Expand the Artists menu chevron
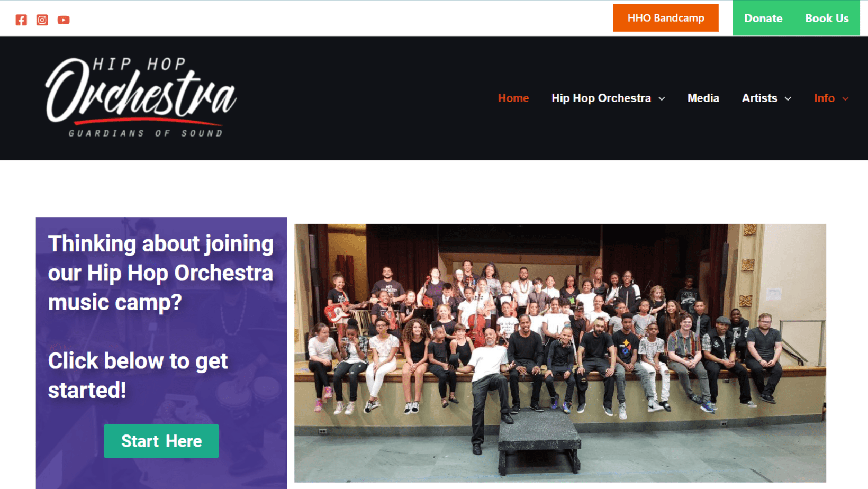This screenshot has width=868, height=489. 788,98
